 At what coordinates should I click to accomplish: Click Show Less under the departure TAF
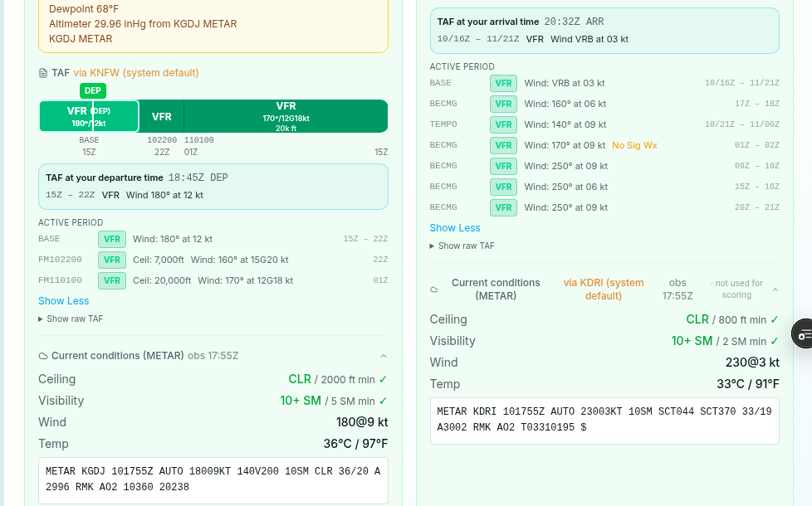coord(64,301)
